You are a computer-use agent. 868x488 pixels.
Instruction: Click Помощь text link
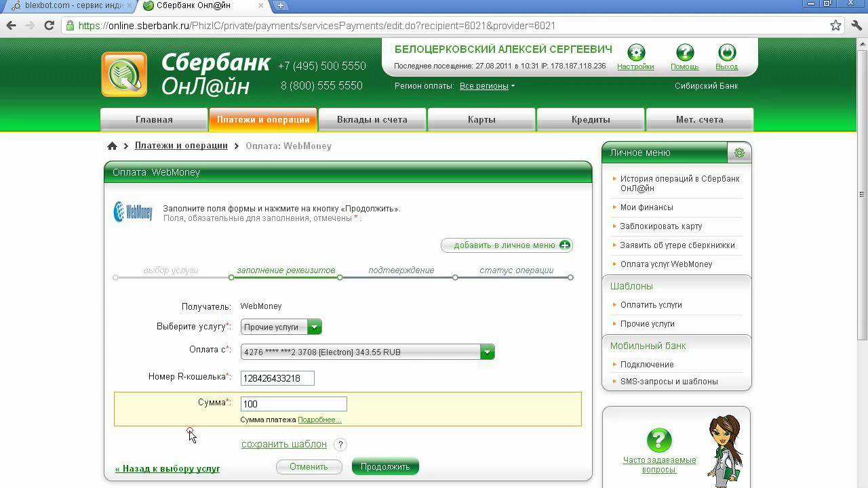tap(685, 66)
